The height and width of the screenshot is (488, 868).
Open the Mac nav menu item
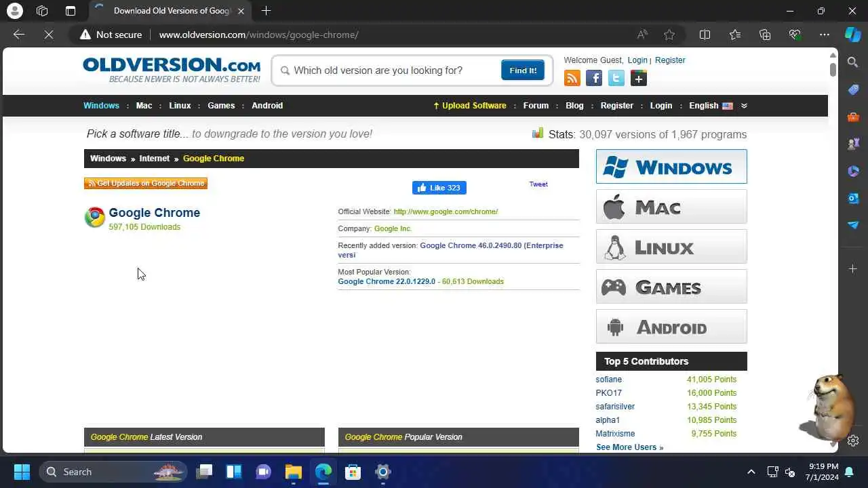point(144,106)
